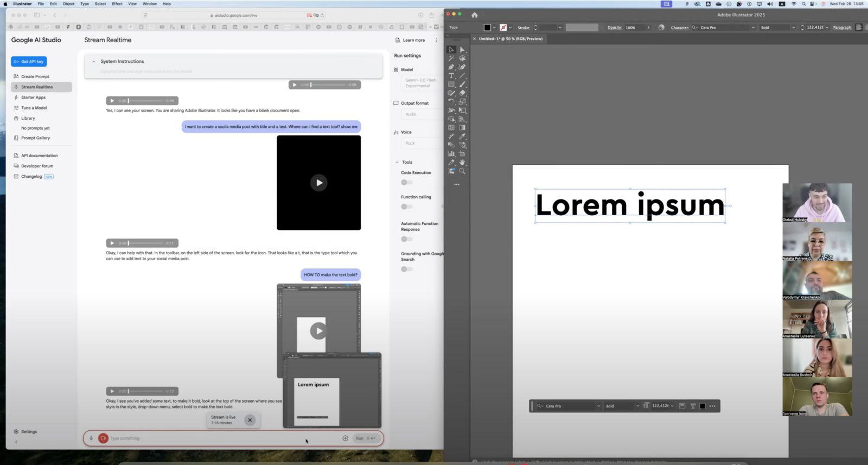Viewport: 868px width, 465px height.
Task: Toggle Function calling switch
Action: [406, 206]
